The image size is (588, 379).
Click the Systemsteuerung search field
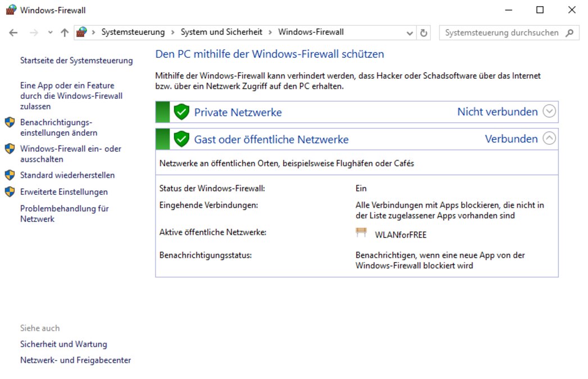click(509, 33)
